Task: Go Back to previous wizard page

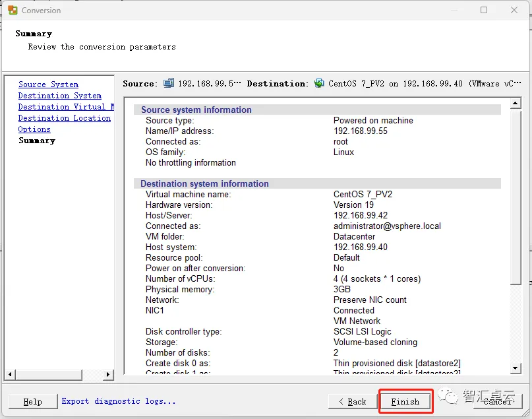Action: point(353,402)
